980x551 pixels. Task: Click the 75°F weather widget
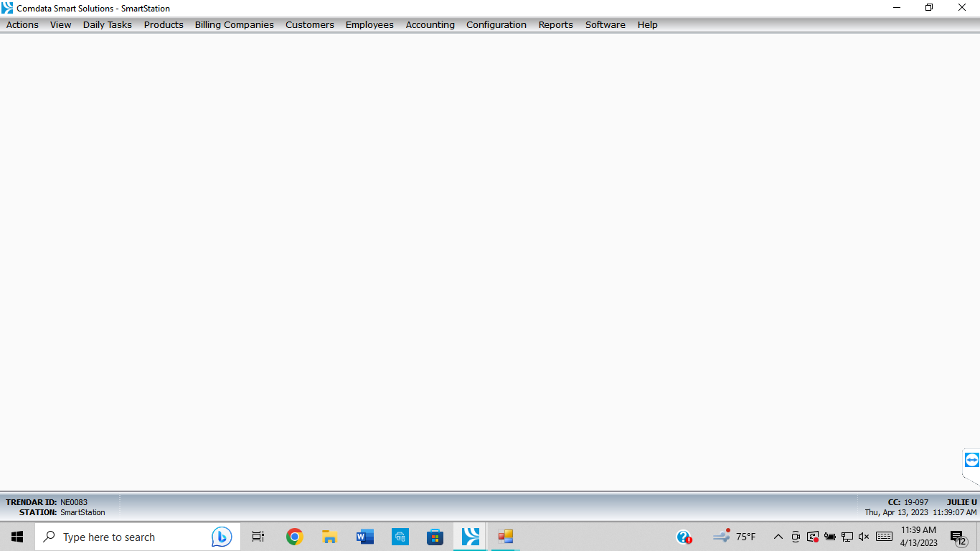(735, 537)
